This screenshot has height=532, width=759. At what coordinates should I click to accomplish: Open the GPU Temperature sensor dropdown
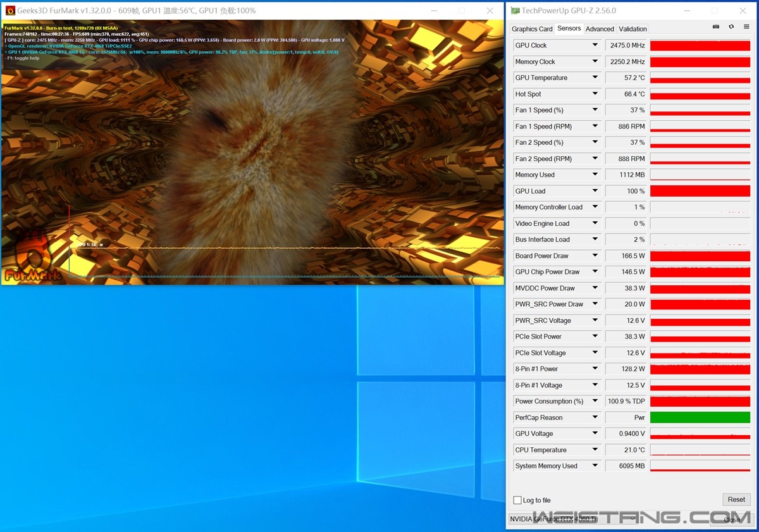[x=595, y=78]
